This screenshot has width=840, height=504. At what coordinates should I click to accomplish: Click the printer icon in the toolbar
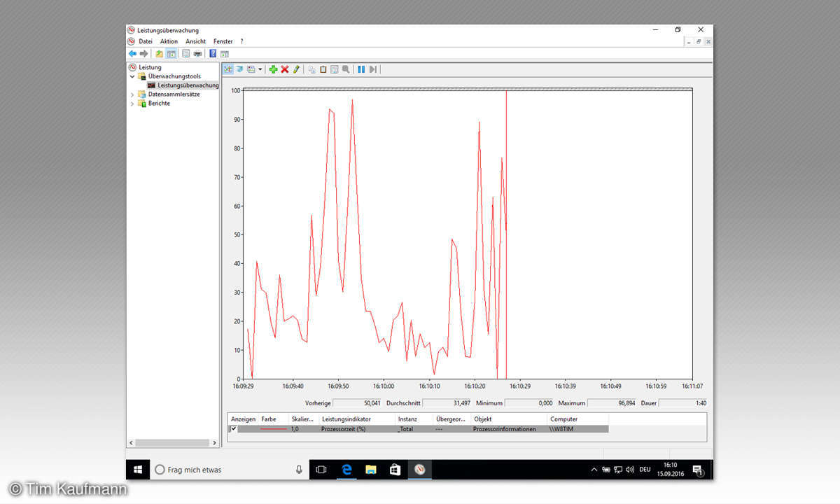click(198, 53)
